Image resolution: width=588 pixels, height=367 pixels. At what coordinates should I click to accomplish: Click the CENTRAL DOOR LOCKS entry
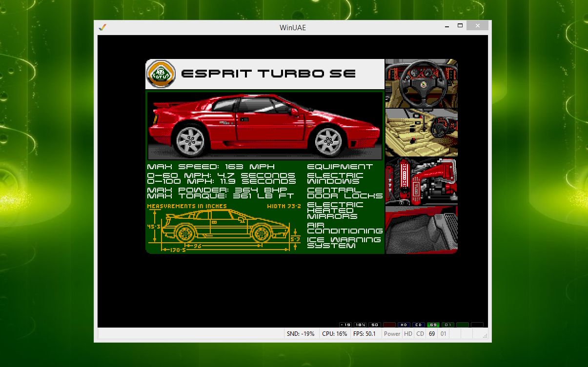[345, 193]
